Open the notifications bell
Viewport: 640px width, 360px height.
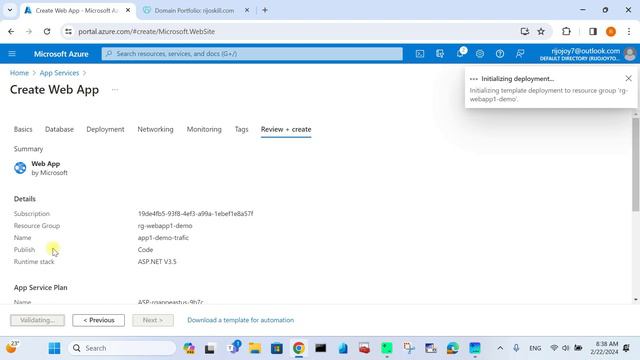click(x=460, y=53)
